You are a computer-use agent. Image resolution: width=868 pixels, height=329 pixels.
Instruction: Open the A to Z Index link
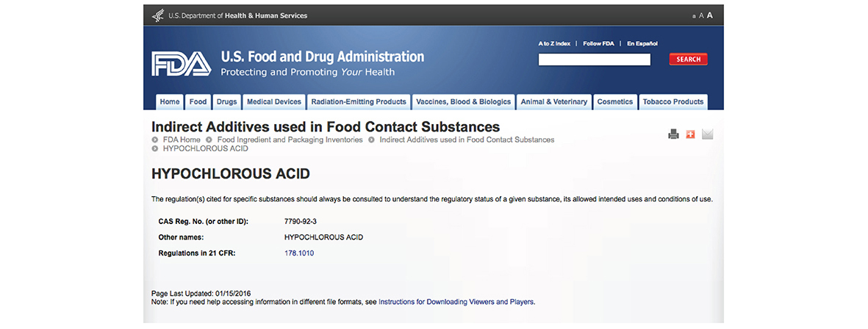pos(554,43)
